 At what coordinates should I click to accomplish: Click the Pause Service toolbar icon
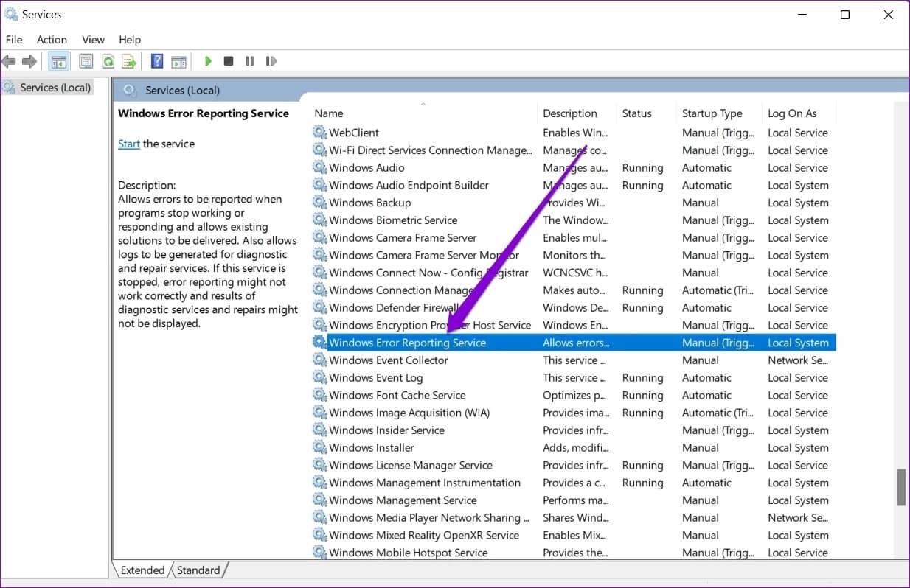tap(250, 61)
